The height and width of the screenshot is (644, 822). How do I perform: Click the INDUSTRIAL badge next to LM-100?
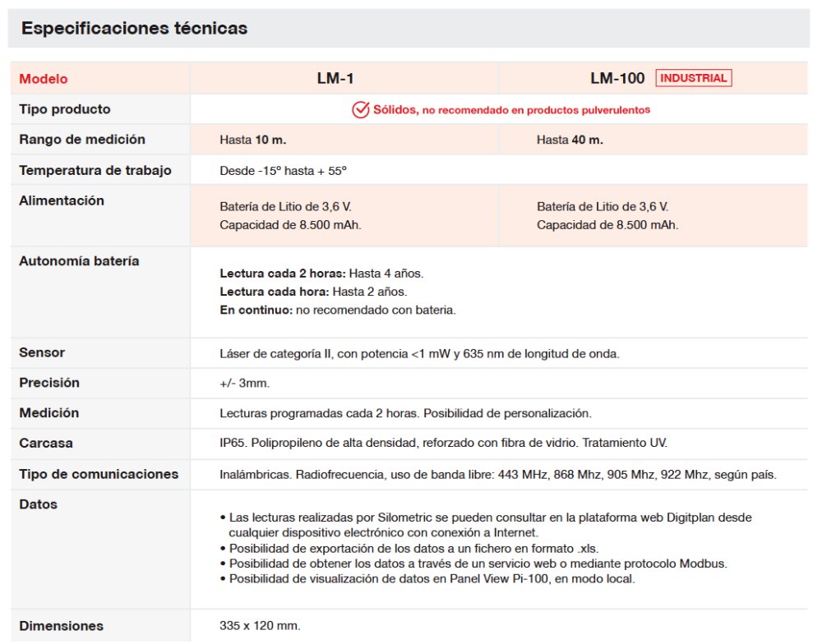tap(693, 78)
